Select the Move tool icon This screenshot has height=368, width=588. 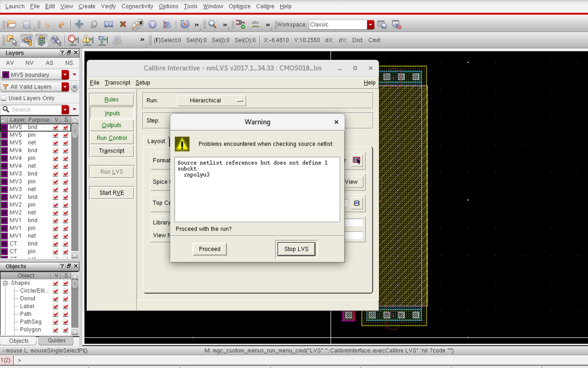coord(79,24)
